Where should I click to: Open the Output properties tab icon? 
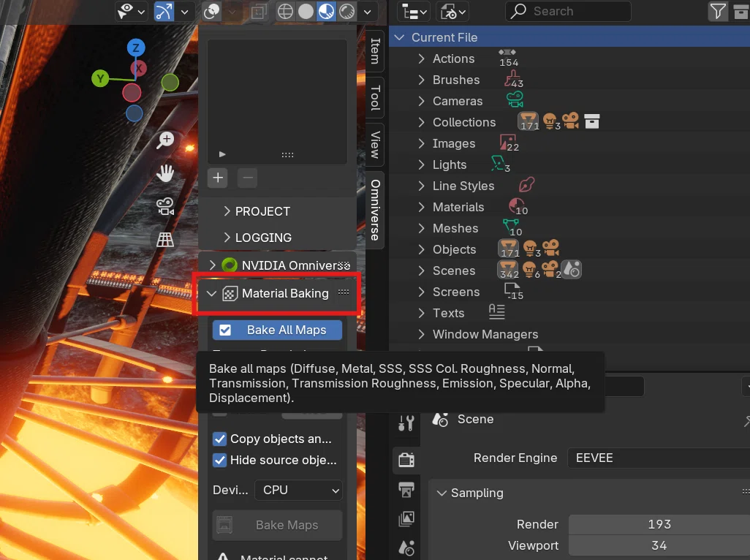pos(406,490)
